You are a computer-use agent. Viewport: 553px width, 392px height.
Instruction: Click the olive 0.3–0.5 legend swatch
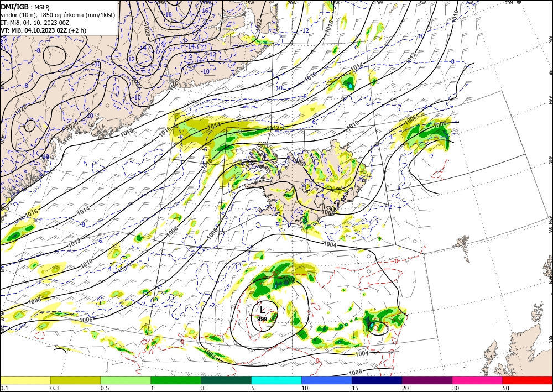click(75, 380)
